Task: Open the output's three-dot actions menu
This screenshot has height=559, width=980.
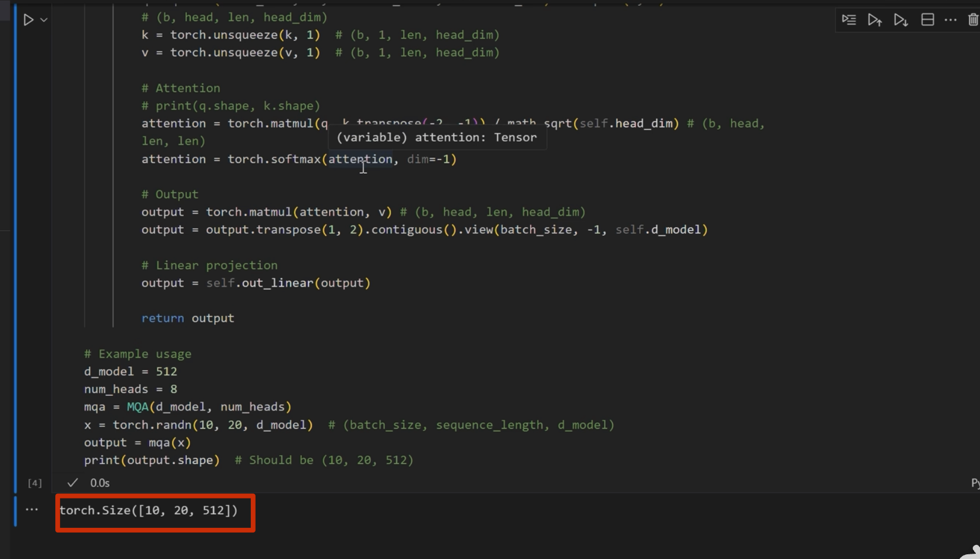Action: 32,510
